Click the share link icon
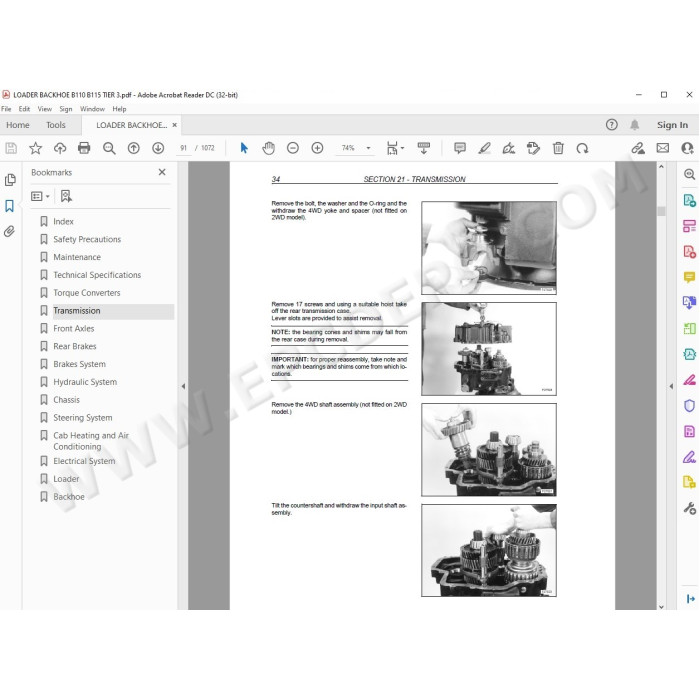The image size is (700, 700). pos(638,148)
